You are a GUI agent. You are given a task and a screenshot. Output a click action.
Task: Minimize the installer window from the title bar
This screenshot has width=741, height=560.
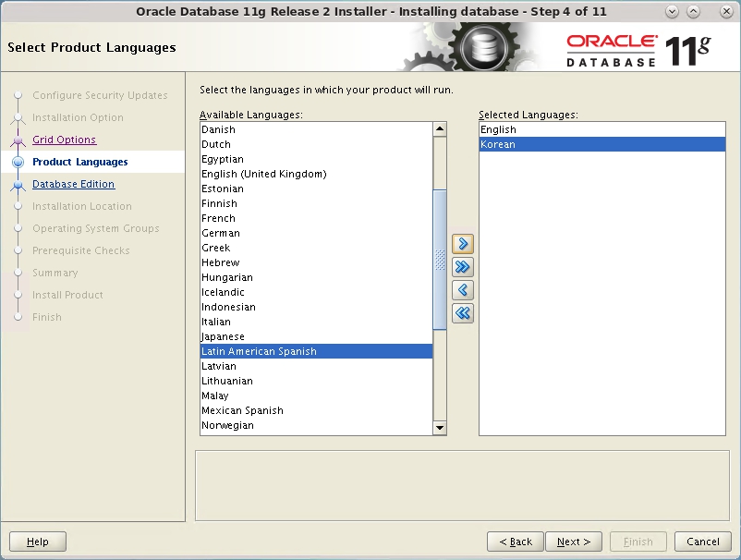tap(672, 12)
